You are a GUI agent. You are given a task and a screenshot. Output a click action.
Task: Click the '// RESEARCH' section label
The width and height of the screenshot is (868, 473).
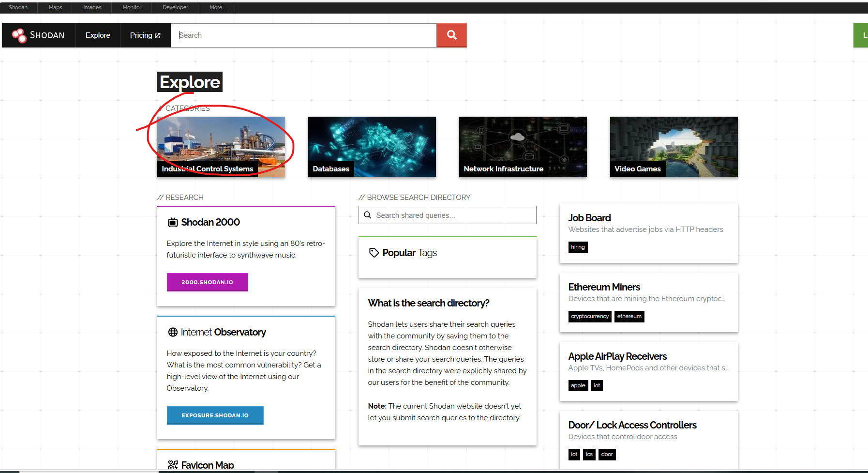(180, 198)
